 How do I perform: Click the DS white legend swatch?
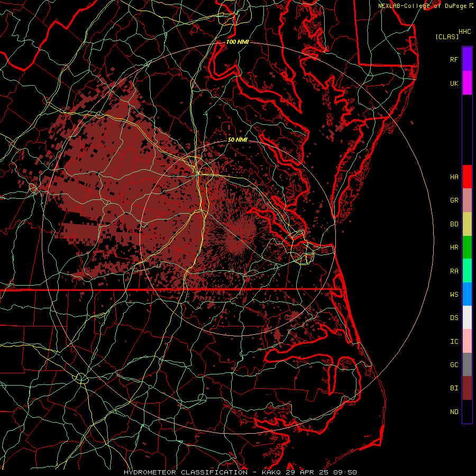(467, 317)
